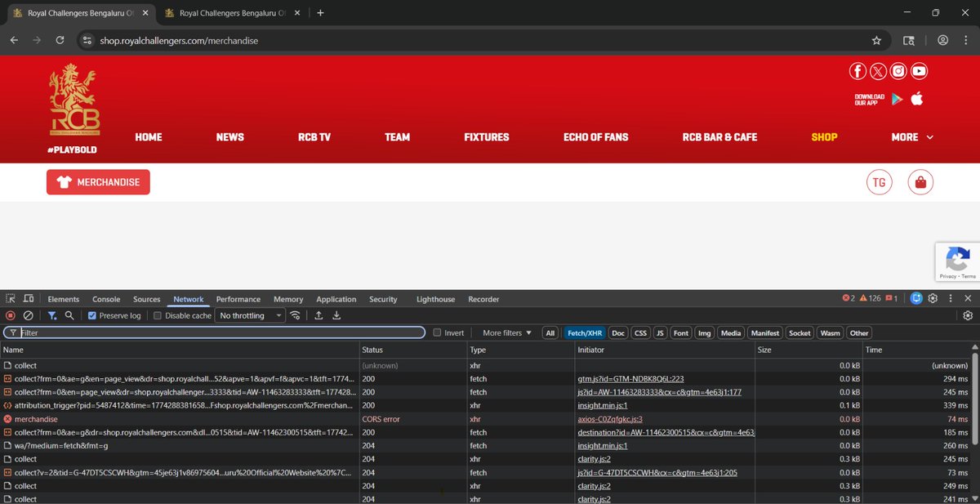Image resolution: width=980 pixels, height=504 pixels.
Task: Sort by the Status column header
Action: click(x=412, y=350)
